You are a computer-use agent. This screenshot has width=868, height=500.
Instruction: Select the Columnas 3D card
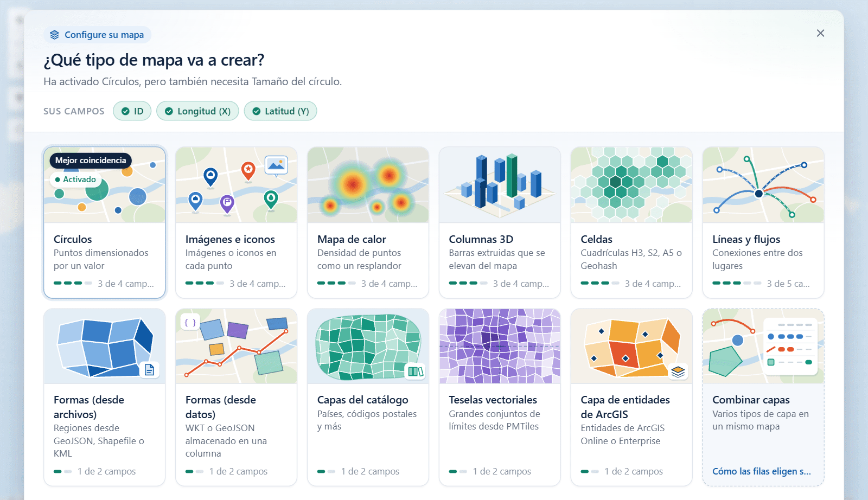click(x=500, y=222)
